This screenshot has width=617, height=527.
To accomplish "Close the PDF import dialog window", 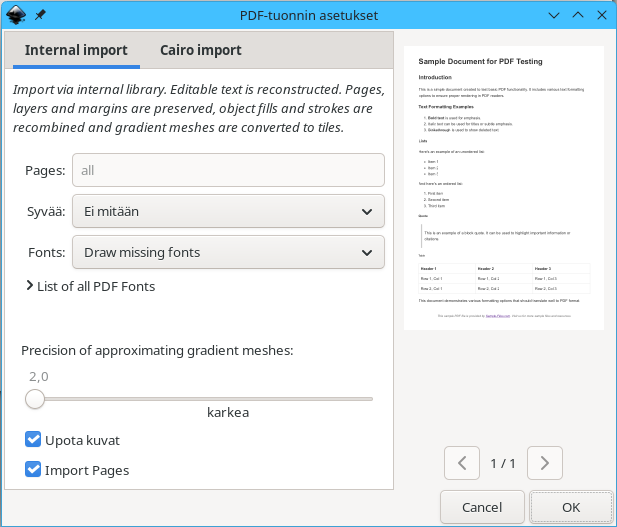I will 601,16.
